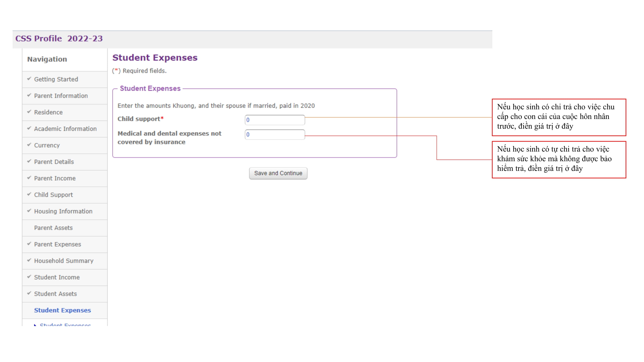Go to Parent Information section

(61, 96)
